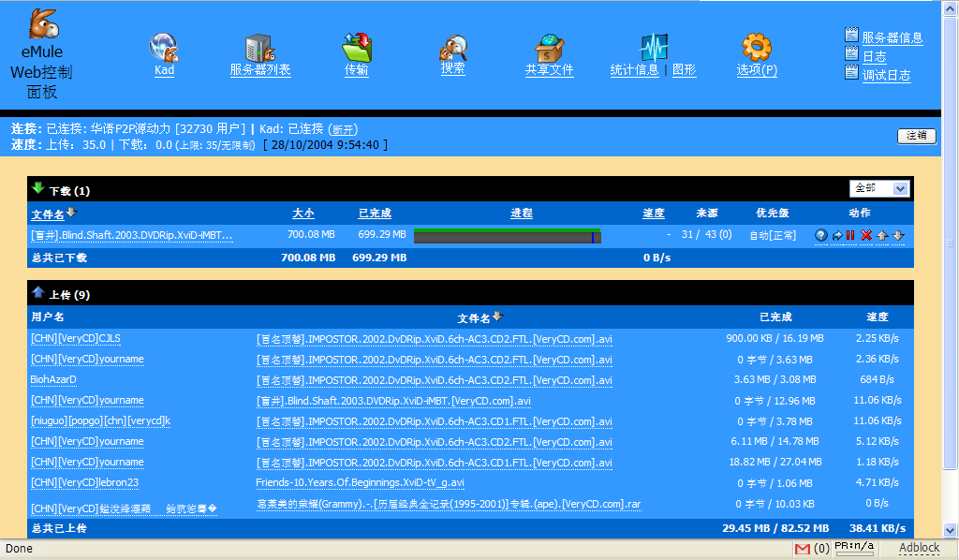This screenshot has width=959, height=560.
Task: Open the shared files (共享文件) icon
Action: [549, 48]
